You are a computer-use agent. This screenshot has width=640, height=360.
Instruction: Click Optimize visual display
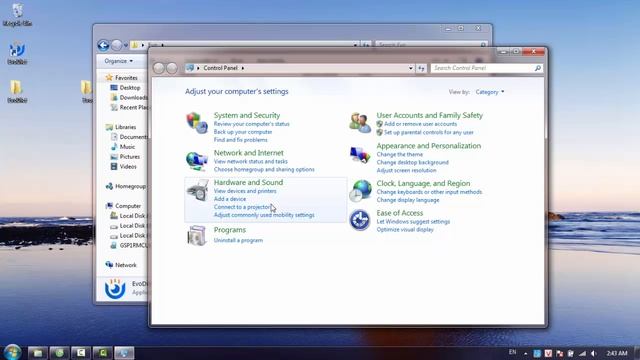coord(405,230)
